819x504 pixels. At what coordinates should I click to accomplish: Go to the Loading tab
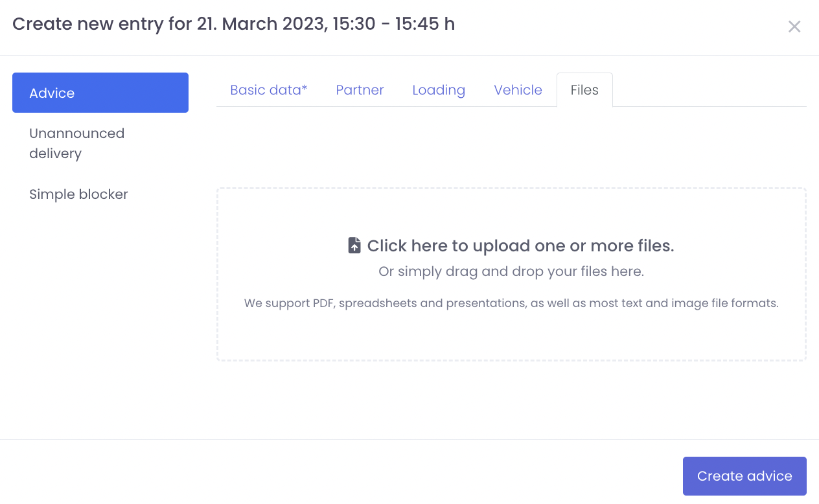point(439,90)
